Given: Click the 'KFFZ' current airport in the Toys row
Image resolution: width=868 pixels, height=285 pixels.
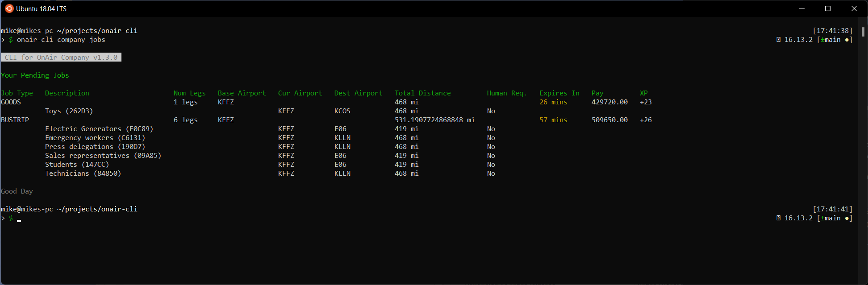Looking at the screenshot, I should coord(286,111).
